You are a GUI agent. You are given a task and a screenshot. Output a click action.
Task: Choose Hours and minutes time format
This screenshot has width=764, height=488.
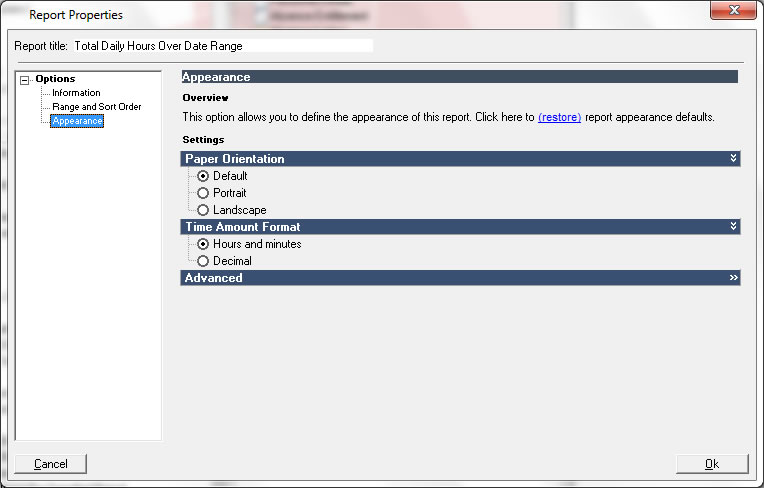(x=203, y=244)
